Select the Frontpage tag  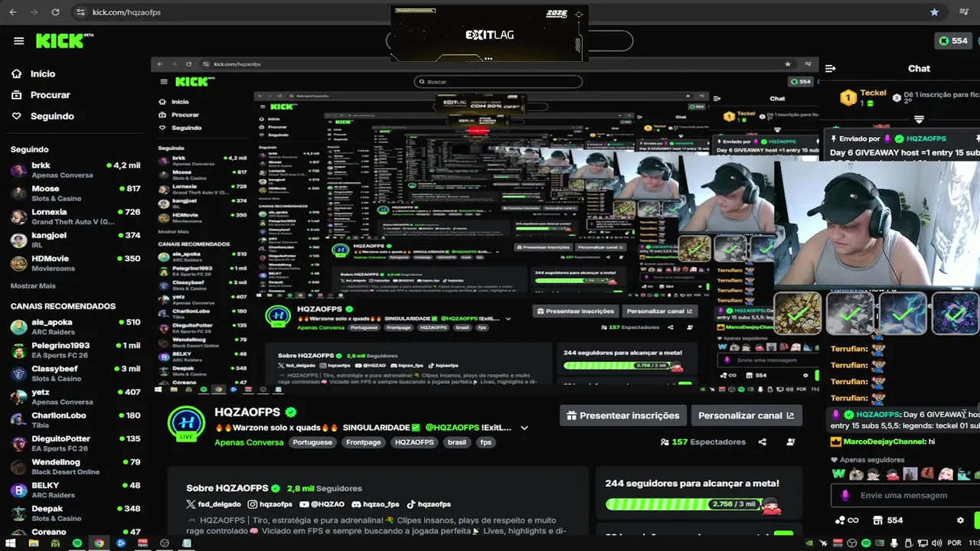coord(363,442)
